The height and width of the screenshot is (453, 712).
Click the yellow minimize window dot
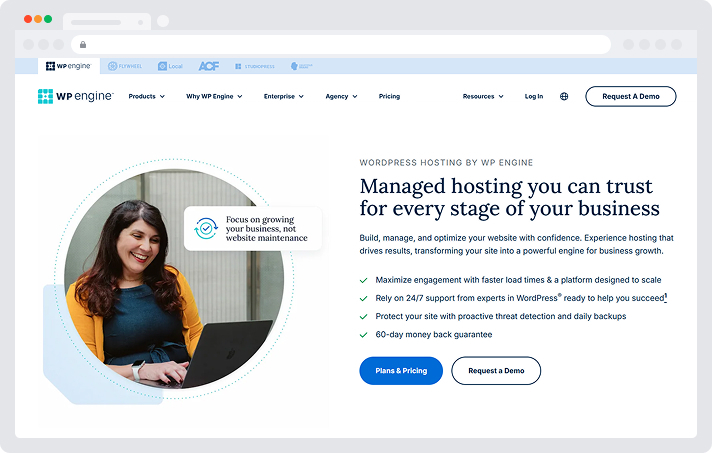coord(38,19)
